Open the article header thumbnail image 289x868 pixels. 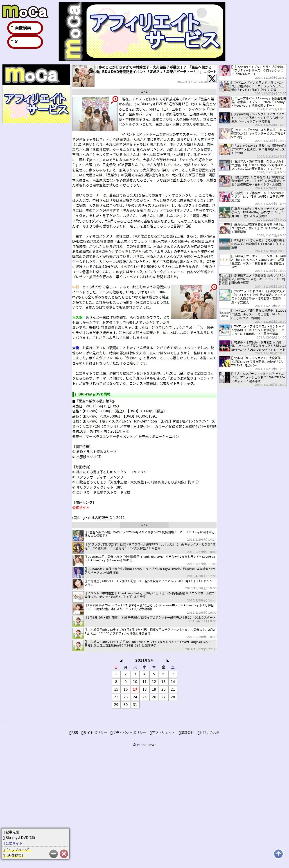(84, 76)
